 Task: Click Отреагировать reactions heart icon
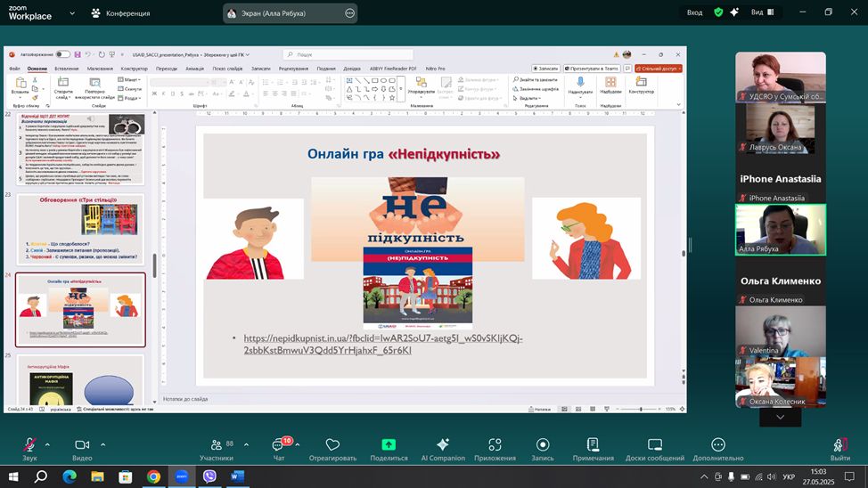click(332, 445)
